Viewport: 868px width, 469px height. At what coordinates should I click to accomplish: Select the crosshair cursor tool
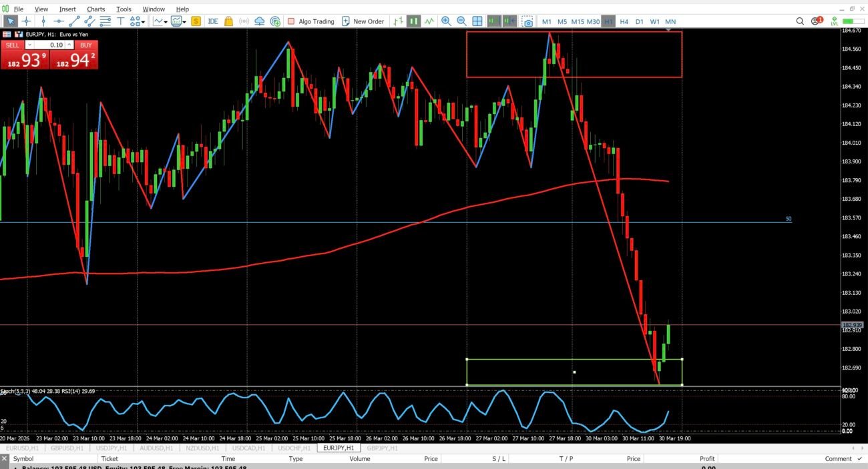(26, 21)
